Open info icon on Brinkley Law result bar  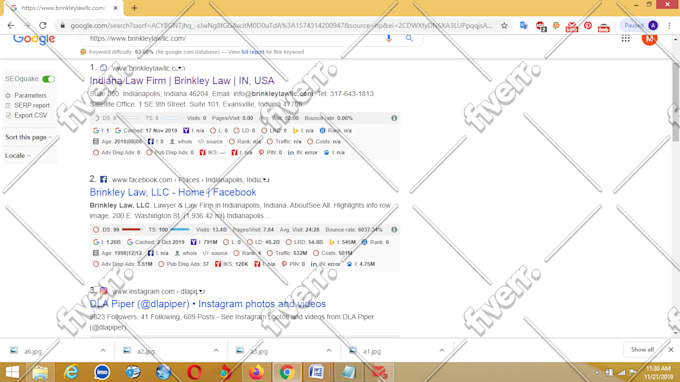click(394, 118)
